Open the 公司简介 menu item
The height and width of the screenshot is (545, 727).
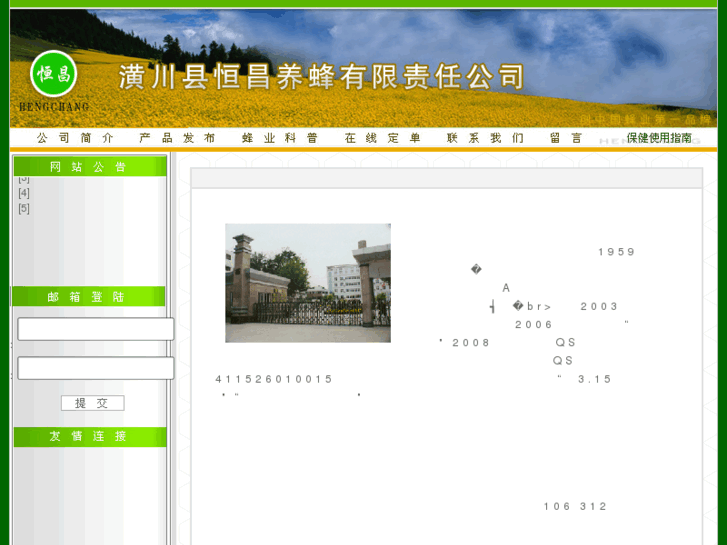tap(75, 138)
